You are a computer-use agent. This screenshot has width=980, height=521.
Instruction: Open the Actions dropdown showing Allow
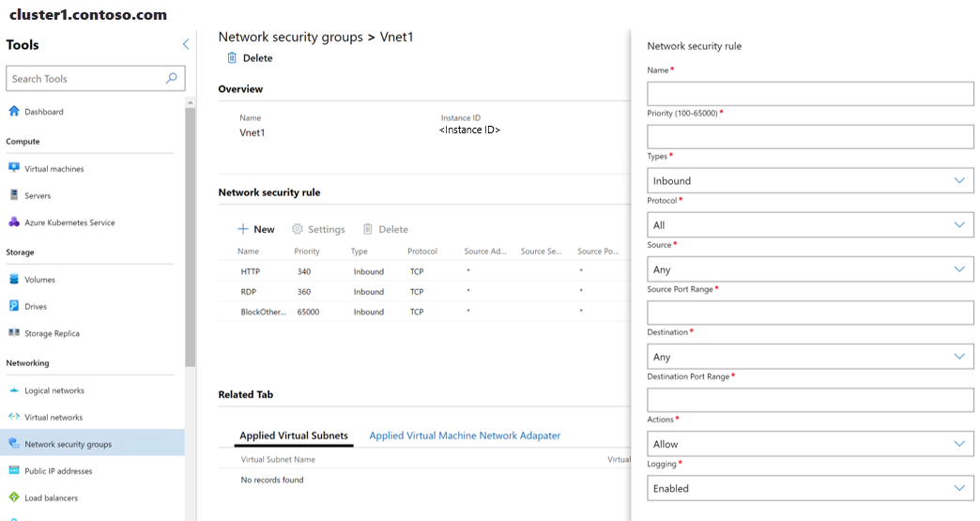pyautogui.click(x=810, y=444)
